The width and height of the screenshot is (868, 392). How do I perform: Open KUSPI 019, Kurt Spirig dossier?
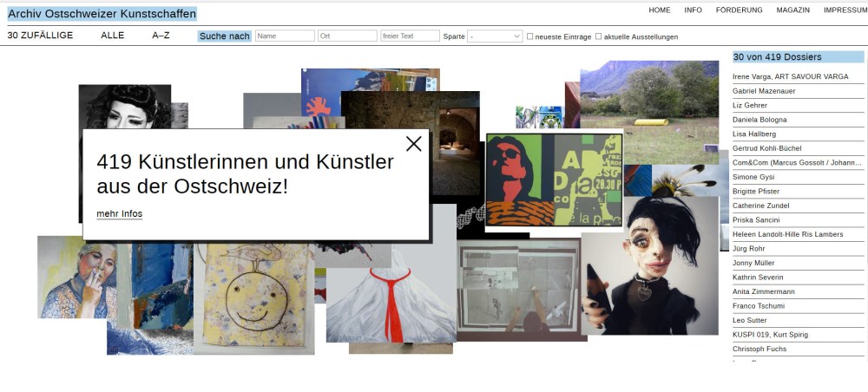tap(798, 335)
